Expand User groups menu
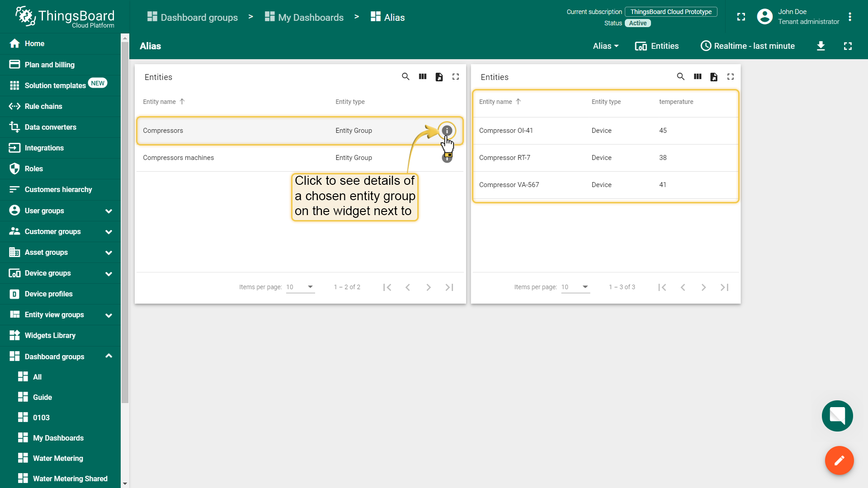The height and width of the screenshot is (488, 868). pyautogui.click(x=60, y=211)
